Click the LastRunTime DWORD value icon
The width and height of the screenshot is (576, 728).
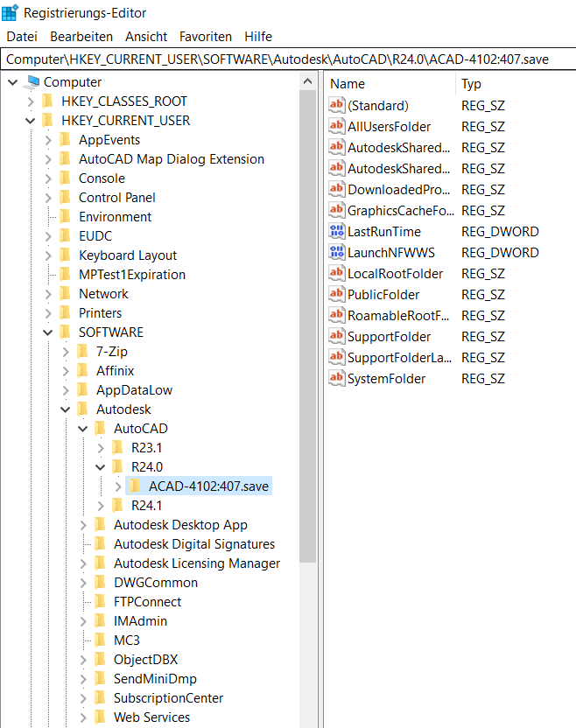pyautogui.click(x=337, y=232)
